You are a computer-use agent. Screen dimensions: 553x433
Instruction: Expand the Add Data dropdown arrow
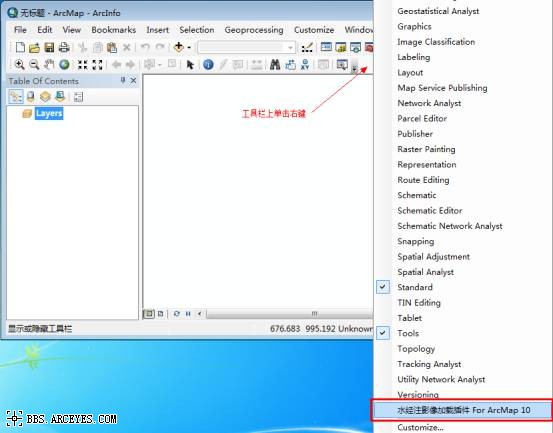[x=189, y=47]
